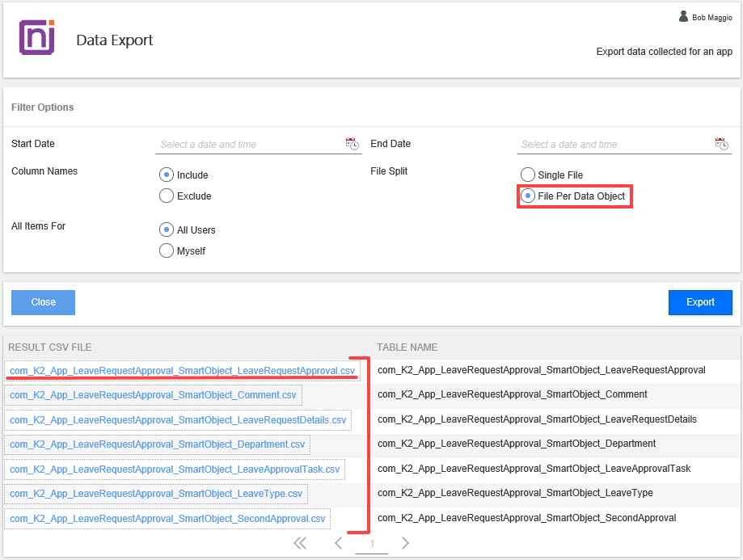Screen dimensions: 743x560
Task: Click the Export button
Action: click(700, 302)
